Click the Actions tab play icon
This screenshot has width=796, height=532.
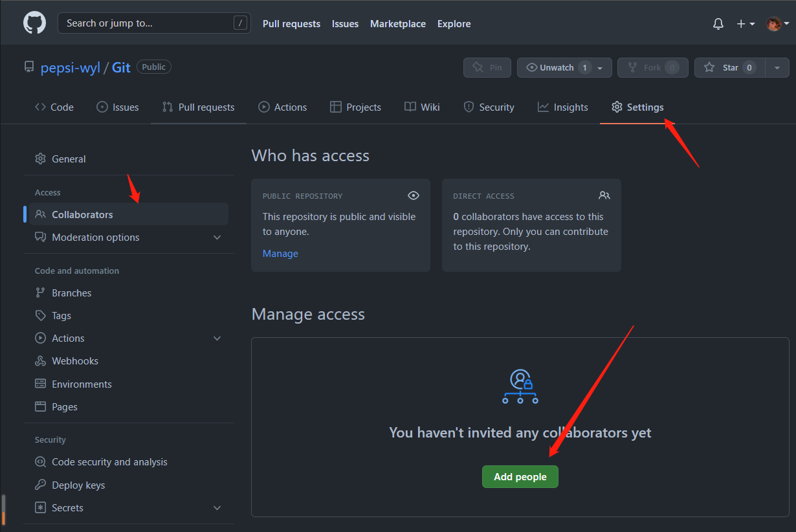(263, 107)
